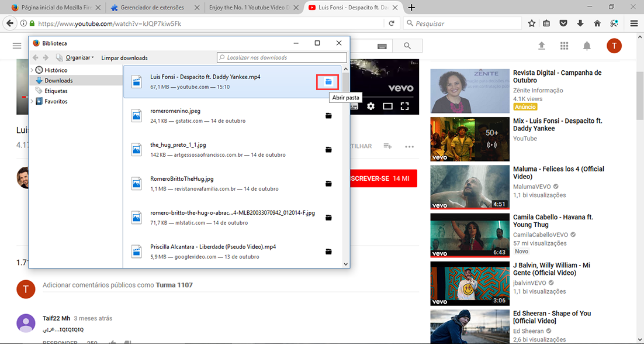The image size is (644, 344).
Task: Open the more actions ellipsis below video
Action: point(409,146)
